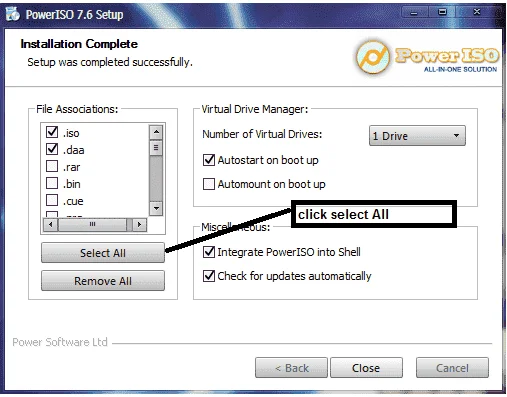The image size is (507, 397).
Task: Click the PowerISO disc logo
Action: coord(373,57)
